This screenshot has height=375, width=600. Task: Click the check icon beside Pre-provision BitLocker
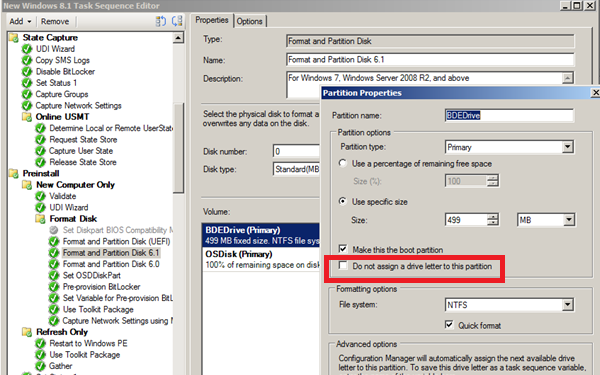(x=54, y=287)
